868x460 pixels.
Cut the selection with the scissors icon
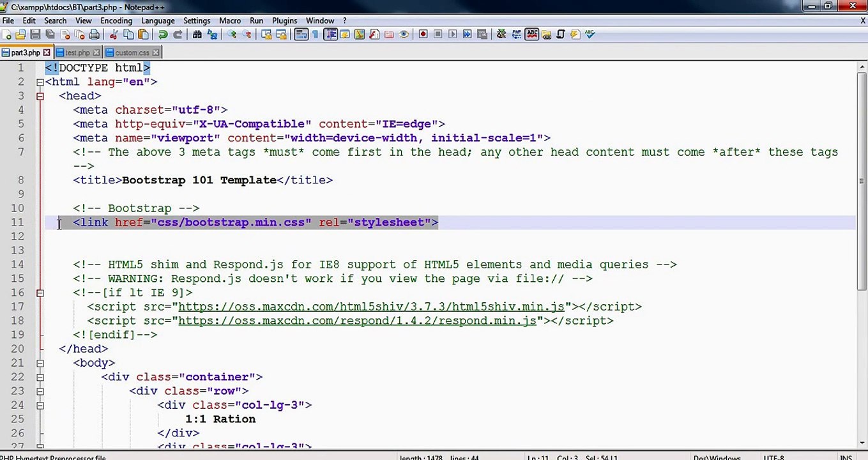(x=113, y=34)
